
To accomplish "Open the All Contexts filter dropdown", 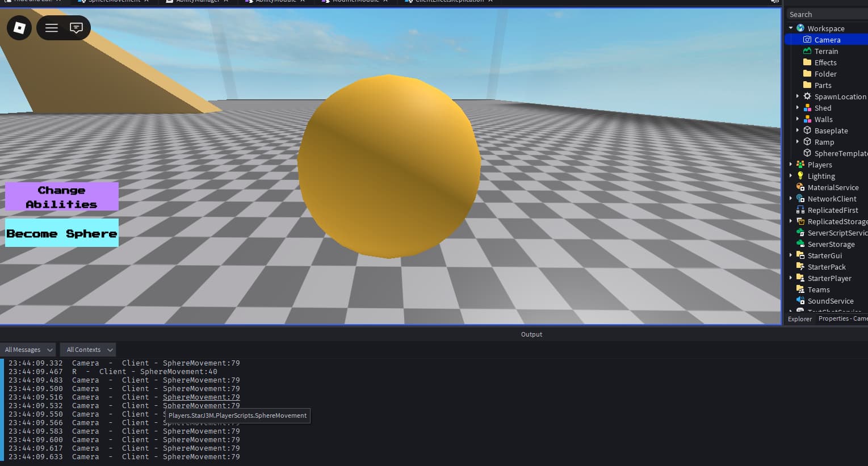I will [x=88, y=350].
